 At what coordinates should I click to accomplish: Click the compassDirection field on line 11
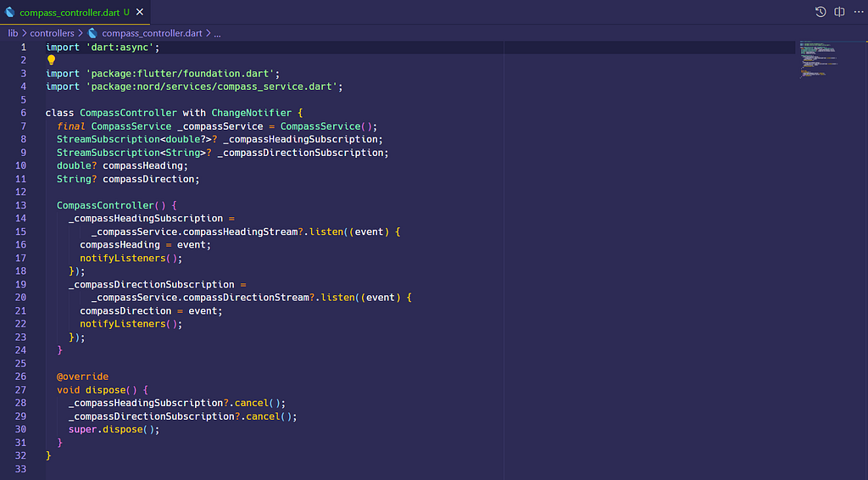[x=148, y=179]
